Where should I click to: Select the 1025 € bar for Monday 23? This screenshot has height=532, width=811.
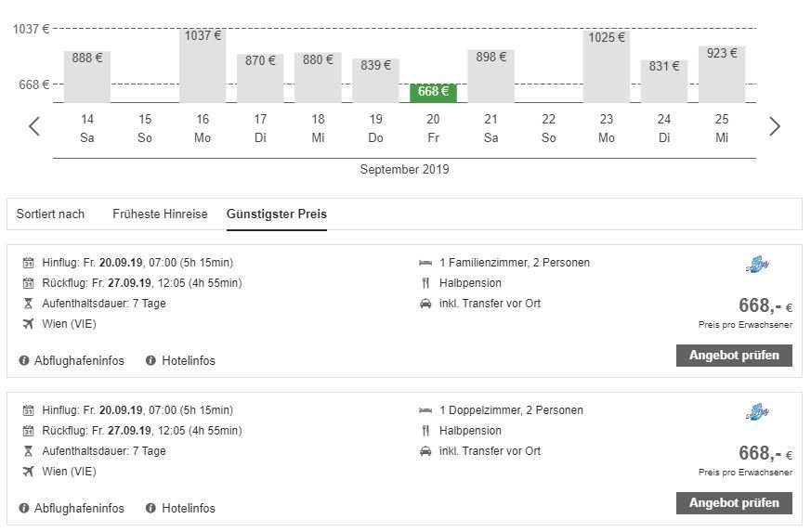[607, 66]
